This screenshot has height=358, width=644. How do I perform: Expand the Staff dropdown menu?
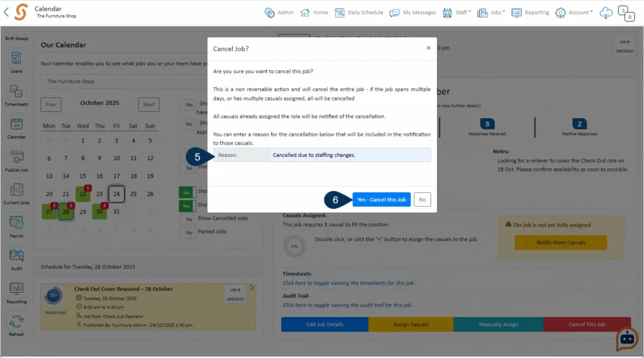pyautogui.click(x=457, y=13)
